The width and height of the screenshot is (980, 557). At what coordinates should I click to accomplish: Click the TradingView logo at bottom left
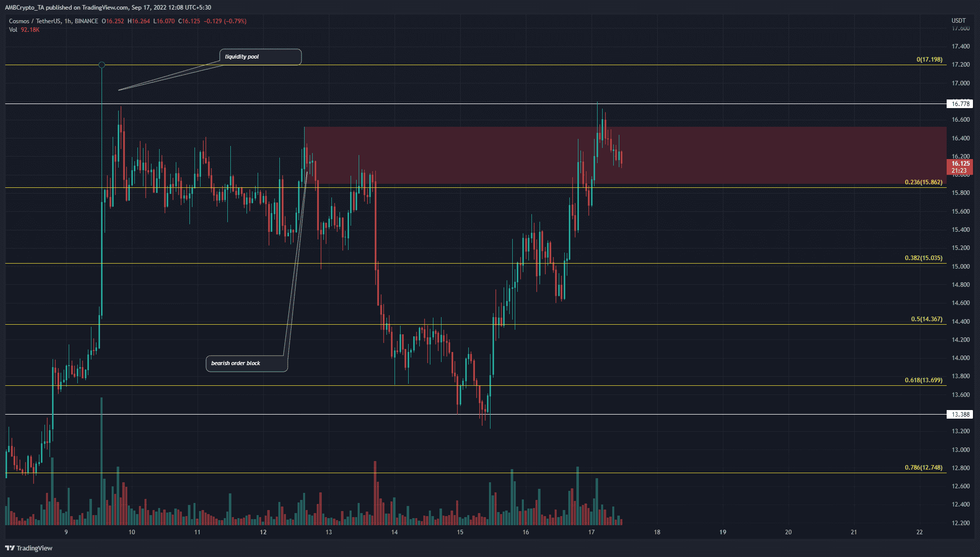(x=29, y=548)
